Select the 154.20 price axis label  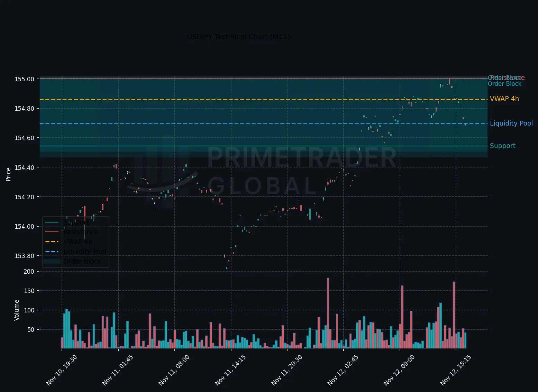[24, 197]
